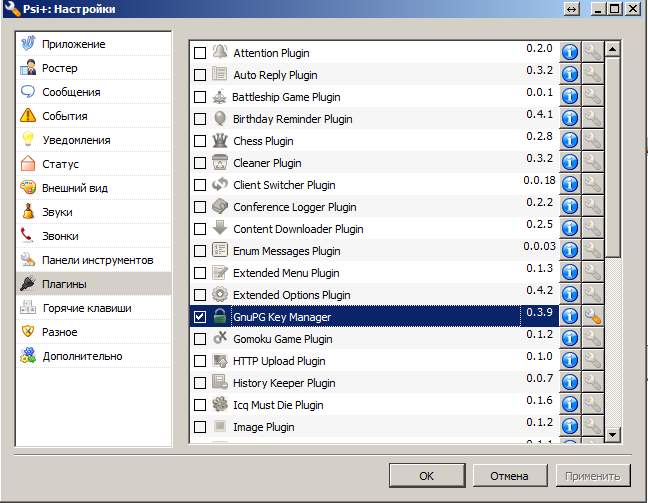Viewport: 648px width, 503px height.
Task: Go to the Сообщения section
Action: click(x=94, y=92)
